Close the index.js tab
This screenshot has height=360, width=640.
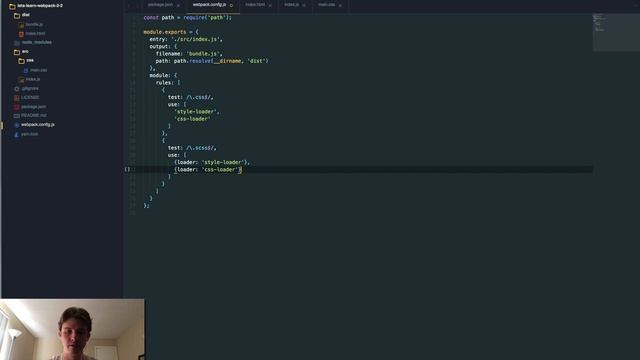coord(304,5)
